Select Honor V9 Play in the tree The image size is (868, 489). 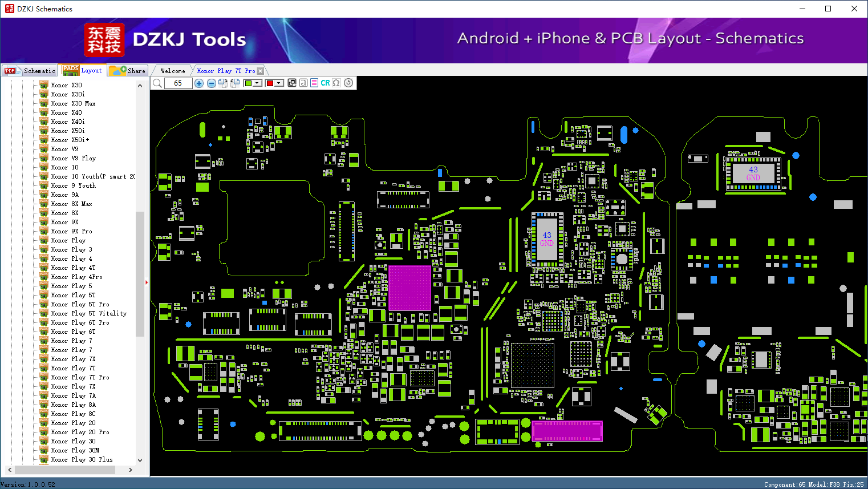click(x=73, y=158)
